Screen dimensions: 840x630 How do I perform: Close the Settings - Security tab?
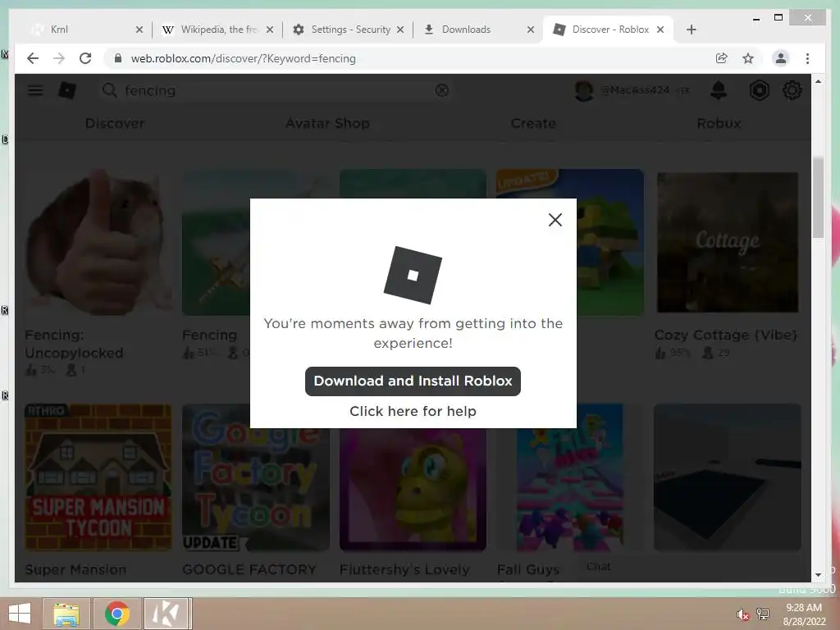click(400, 30)
